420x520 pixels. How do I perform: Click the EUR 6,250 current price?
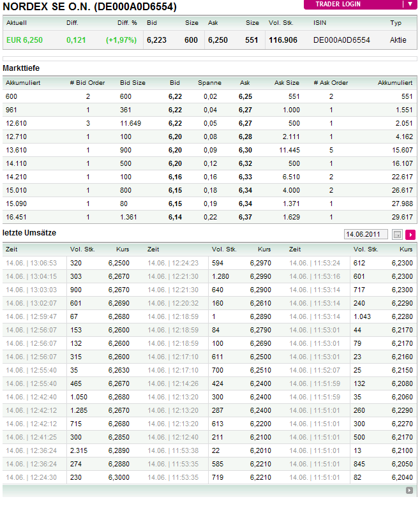24,40
